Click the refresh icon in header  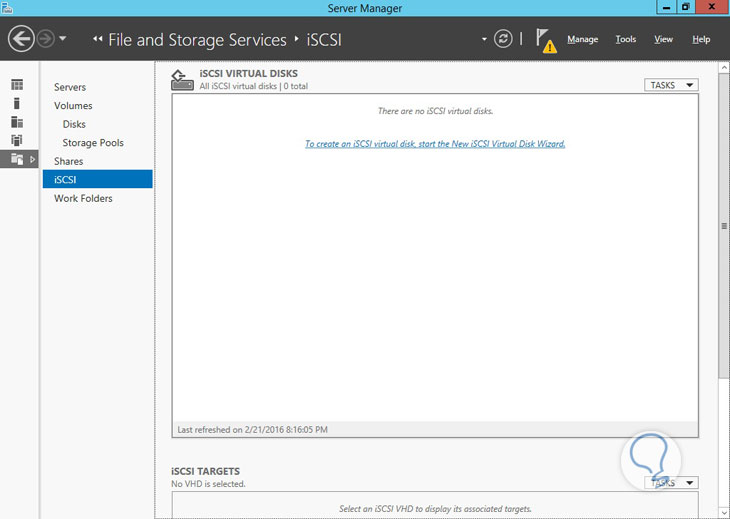click(504, 39)
